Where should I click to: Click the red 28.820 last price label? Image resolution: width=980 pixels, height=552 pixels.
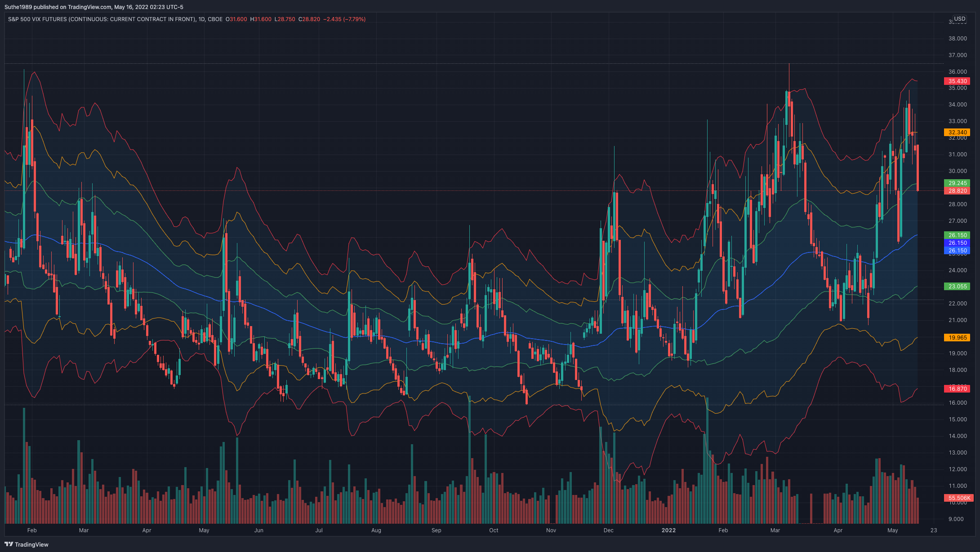(x=958, y=191)
